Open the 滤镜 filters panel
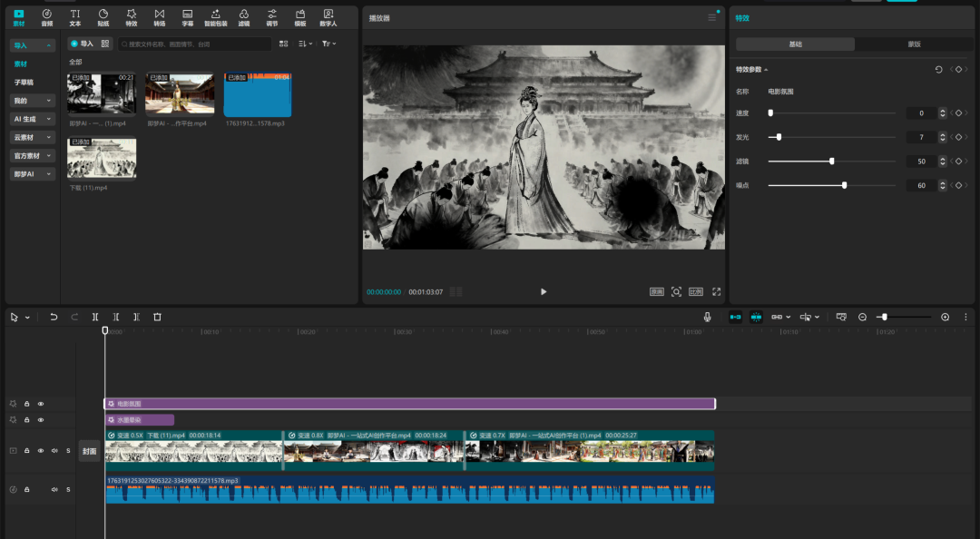The height and width of the screenshot is (539, 980). pyautogui.click(x=244, y=17)
